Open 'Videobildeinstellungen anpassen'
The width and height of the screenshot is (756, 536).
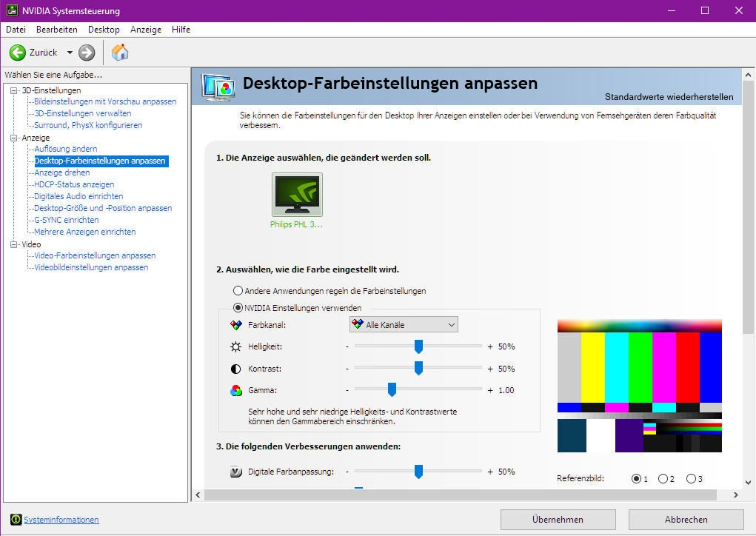[91, 267]
